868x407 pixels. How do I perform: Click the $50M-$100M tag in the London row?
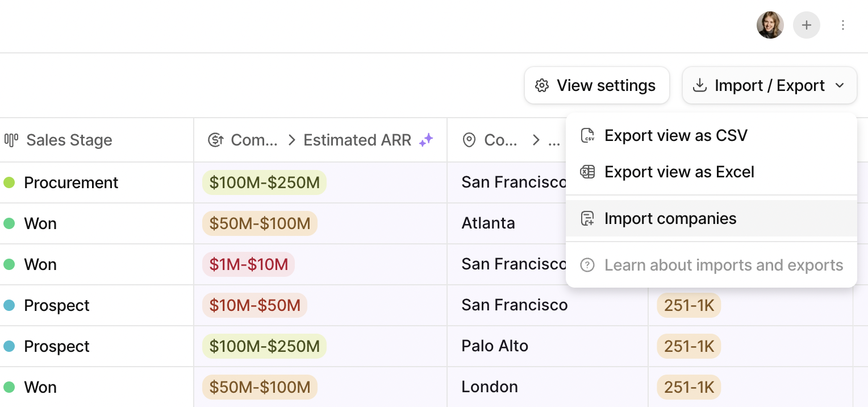[x=260, y=387]
